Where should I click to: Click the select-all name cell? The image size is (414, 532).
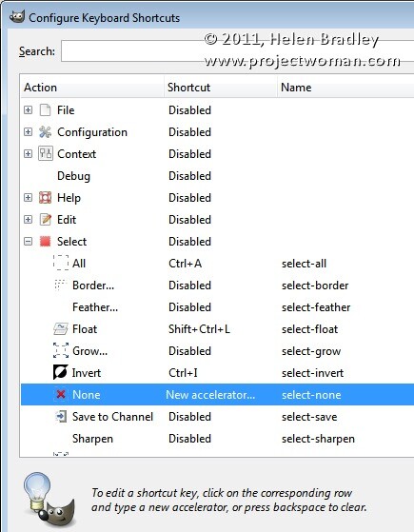[304, 264]
